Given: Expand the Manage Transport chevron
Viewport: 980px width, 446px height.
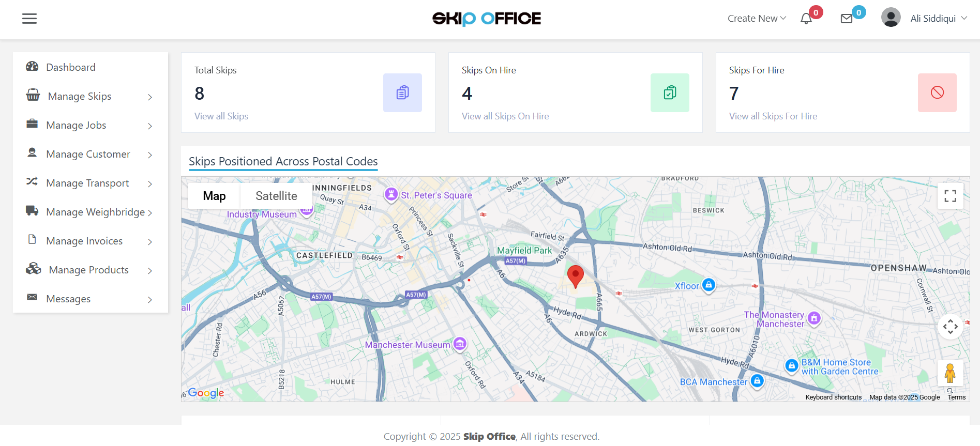Looking at the screenshot, I should [x=150, y=184].
